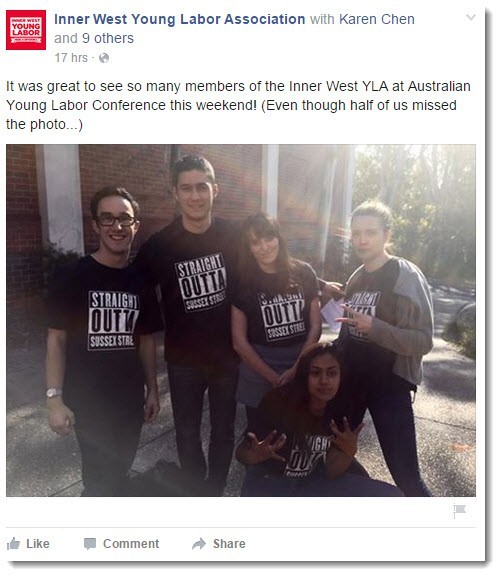
Task: Click the thumbs-up Like icon
Action: click(13, 544)
